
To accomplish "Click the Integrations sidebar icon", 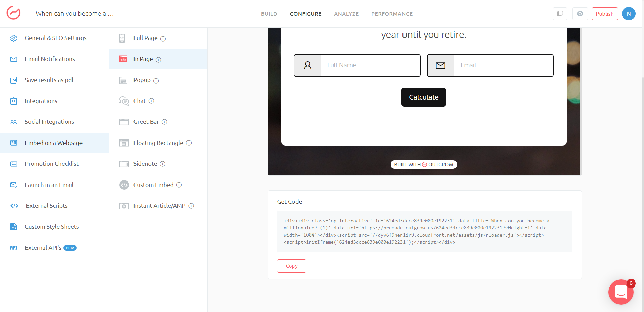I will (x=14, y=101).
